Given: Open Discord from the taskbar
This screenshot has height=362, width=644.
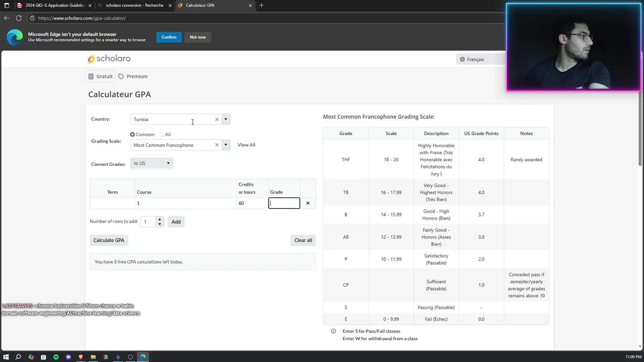Looking at the screenshot, I should point(68,357).
